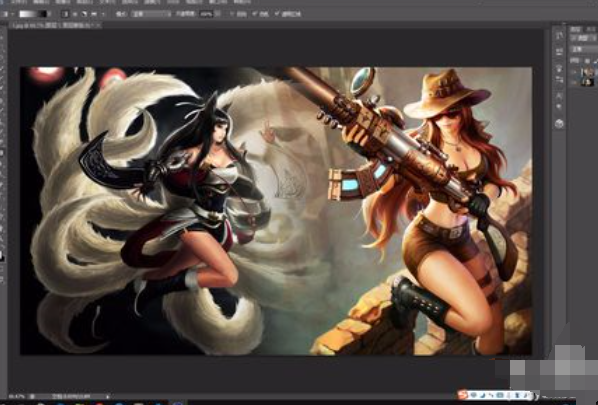The width and height of the screenshot is (598, 405).
Task: Open the fourth collapsed panel icon in dock
Action: [x=559, y=79]
